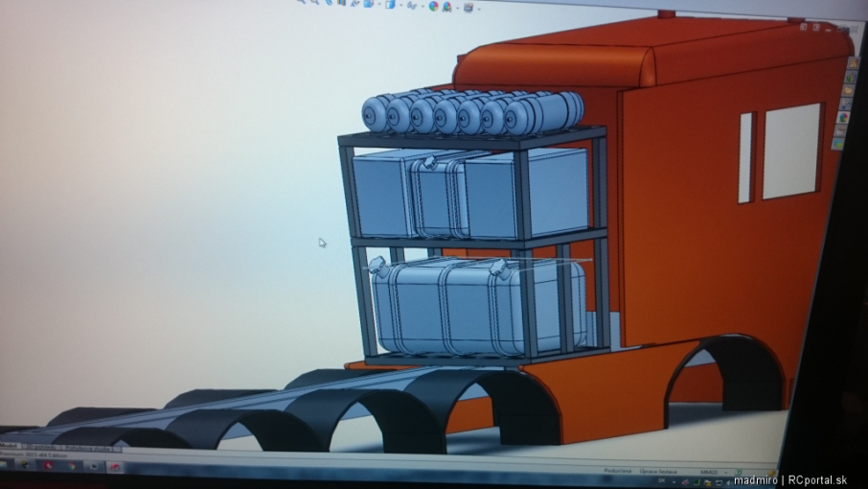868x489 pixels.
Task: Expand the View Settings dropdown arrow
Action: point(479,9)
